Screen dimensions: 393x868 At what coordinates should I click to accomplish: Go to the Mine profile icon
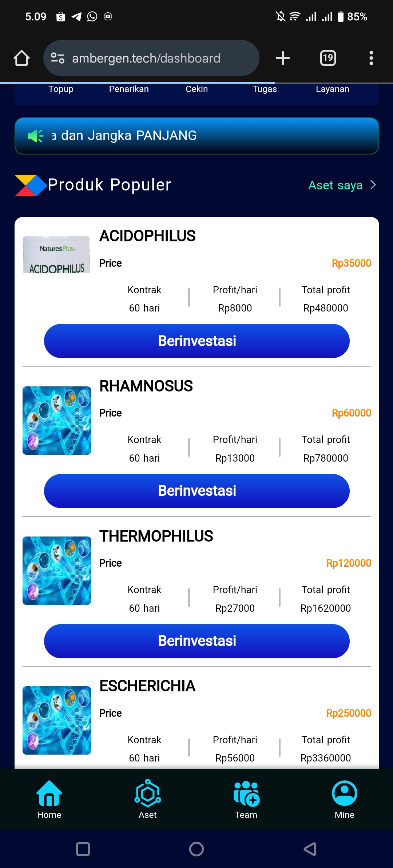[344, 793]
